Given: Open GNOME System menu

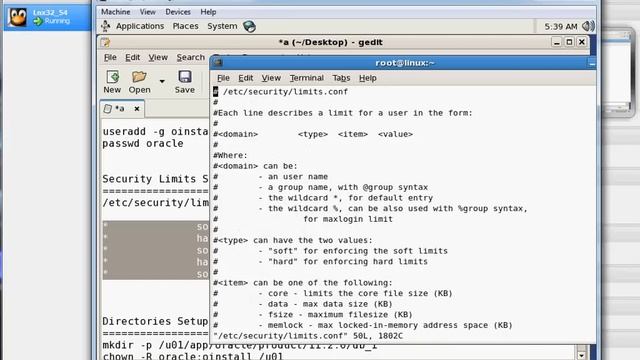Looking at the screenshot, I should pos(222,26).
